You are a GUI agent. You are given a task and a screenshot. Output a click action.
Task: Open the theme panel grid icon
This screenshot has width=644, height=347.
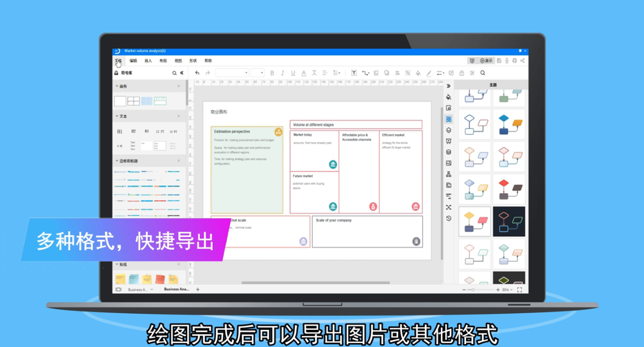tap(448, 119)
